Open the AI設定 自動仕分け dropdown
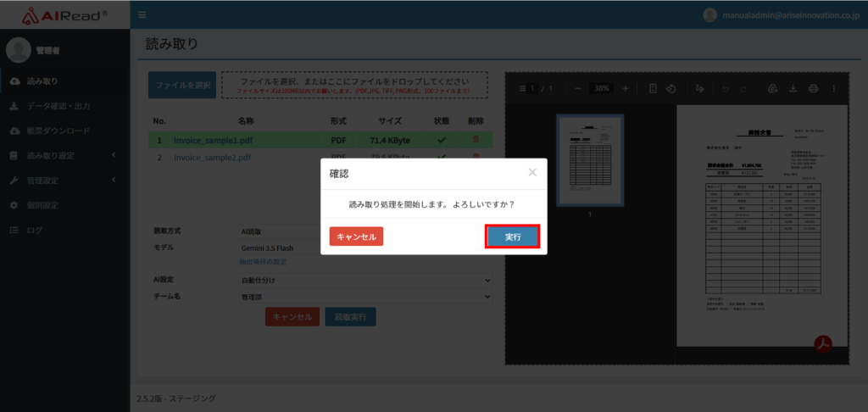The image size is (868, 412). (x=365, y=281)
